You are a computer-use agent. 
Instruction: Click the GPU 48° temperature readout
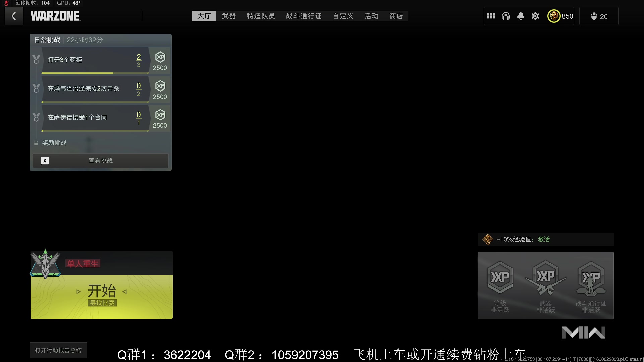coord(69,3)
